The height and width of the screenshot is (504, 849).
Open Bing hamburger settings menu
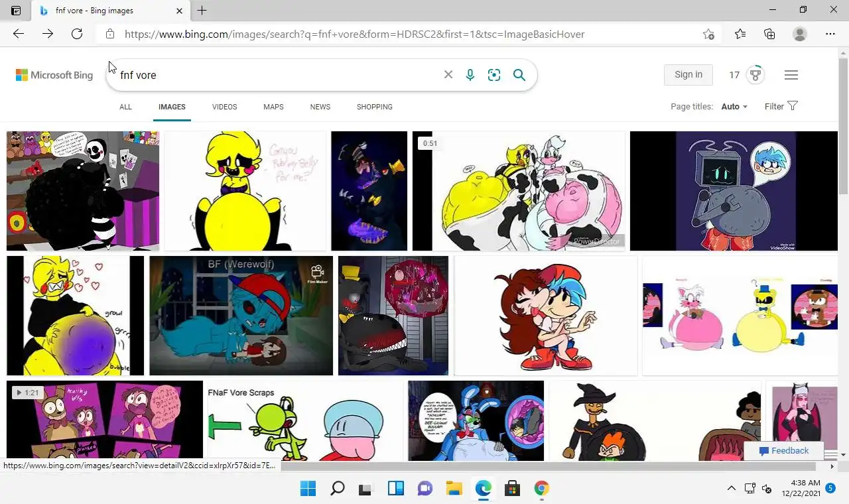(x=791, y=75)
